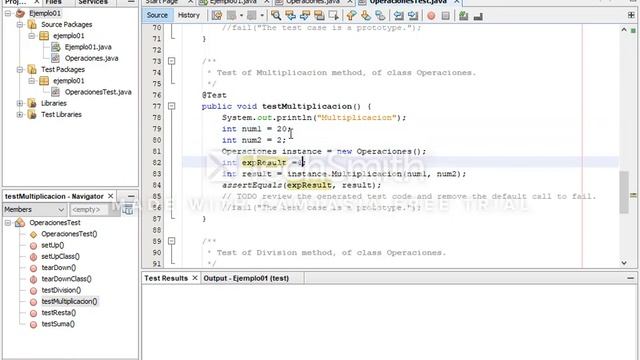Viewport: 640px width, 360px height.
Task: Toggle Rectangular Selection icon
Action: [333, 16]
